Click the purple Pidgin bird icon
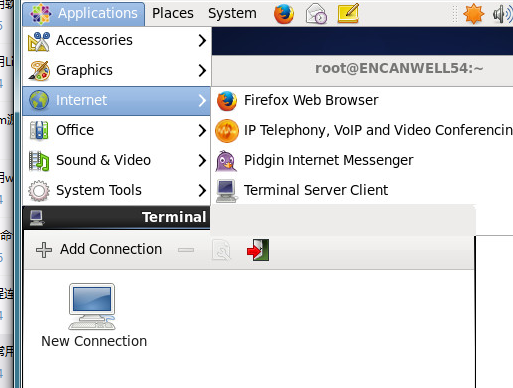The width and height of the screenshot is (513, 388). (x=226, y=161)
